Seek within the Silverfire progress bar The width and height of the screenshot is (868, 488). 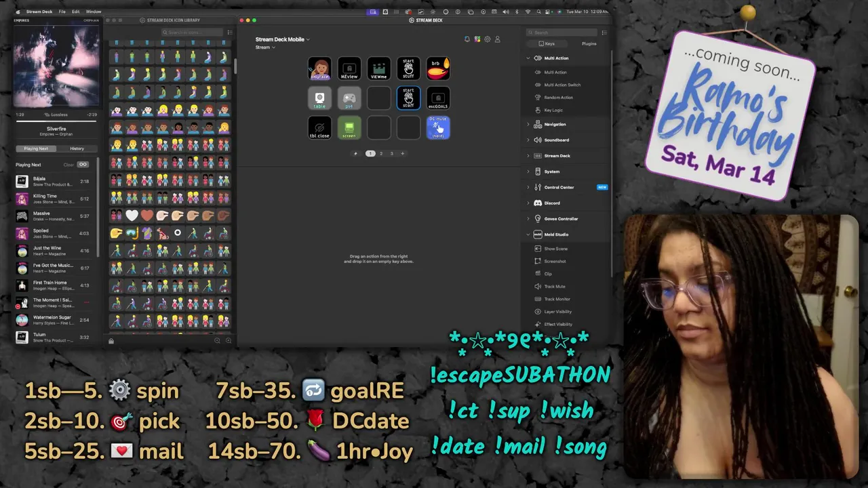click(x=56, y=121)
